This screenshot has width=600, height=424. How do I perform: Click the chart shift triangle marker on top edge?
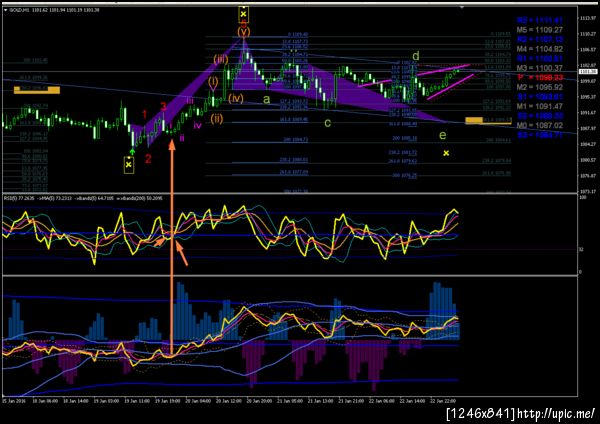point(462,7)
